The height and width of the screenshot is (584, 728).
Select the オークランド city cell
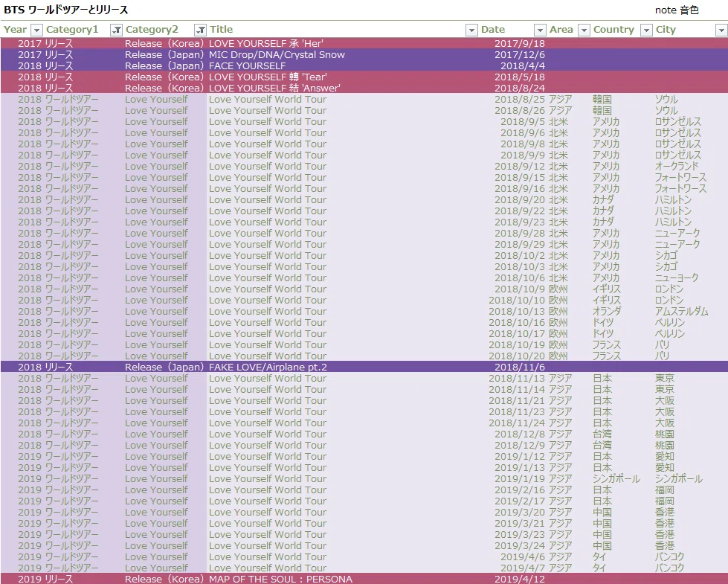[677, 167]
